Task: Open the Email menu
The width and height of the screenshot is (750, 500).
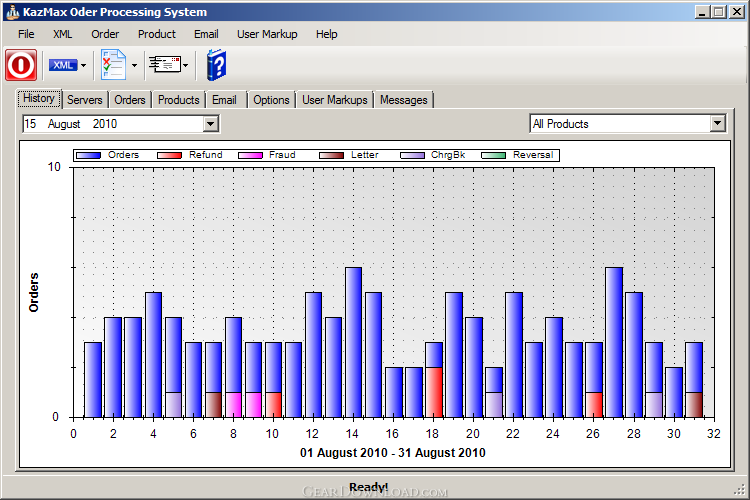Action: (206, 34)
